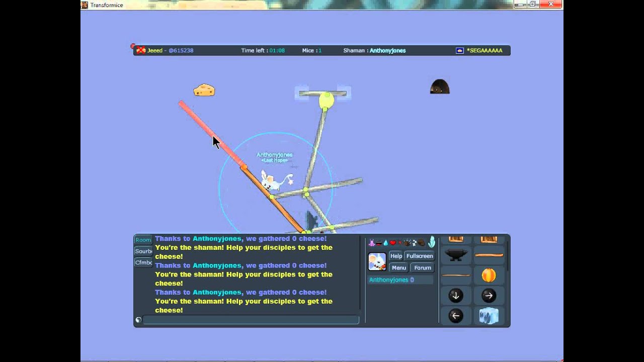This screenshot has height=362, width=644.
Task: Click the red lips kiss emote
Action: [x=378, y=243]
